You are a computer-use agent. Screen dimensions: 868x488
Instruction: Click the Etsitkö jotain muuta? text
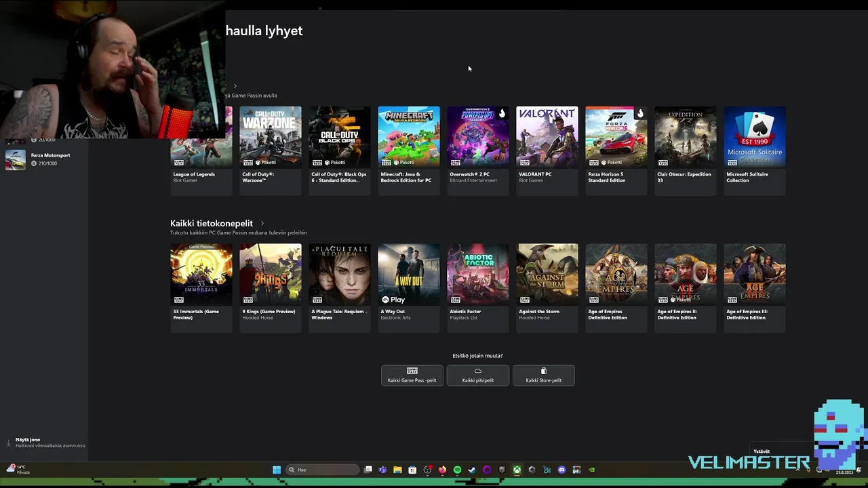coord(477,356)
